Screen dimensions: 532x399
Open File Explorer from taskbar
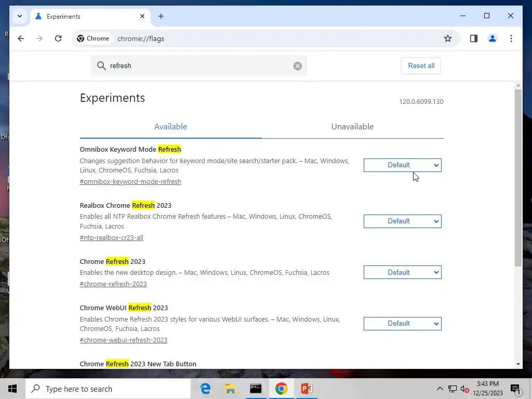click(230, 389)
